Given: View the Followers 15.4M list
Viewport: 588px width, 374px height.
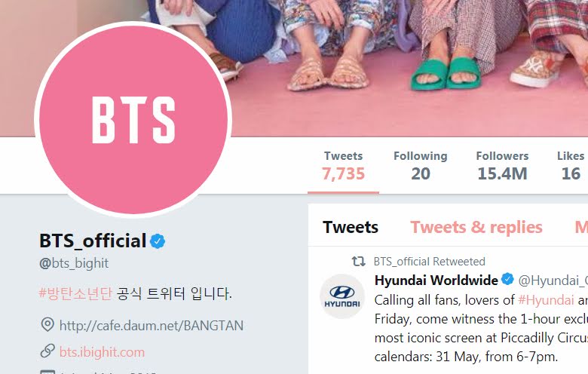Looking at the screenshot, I should tap(502, 166).
